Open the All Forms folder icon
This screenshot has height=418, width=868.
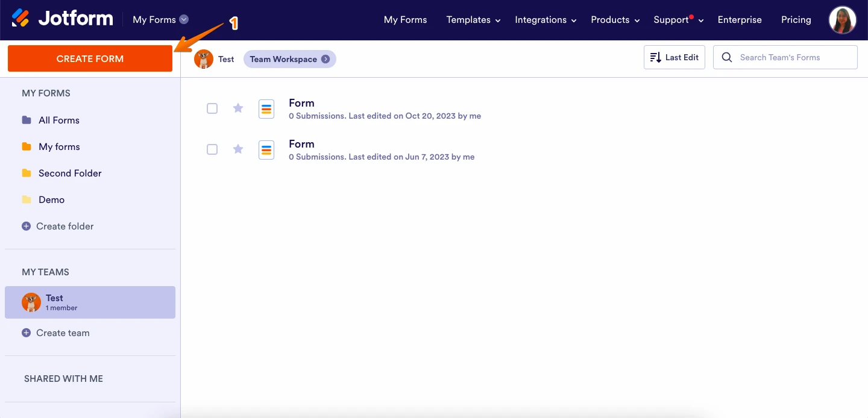(27, 120)
